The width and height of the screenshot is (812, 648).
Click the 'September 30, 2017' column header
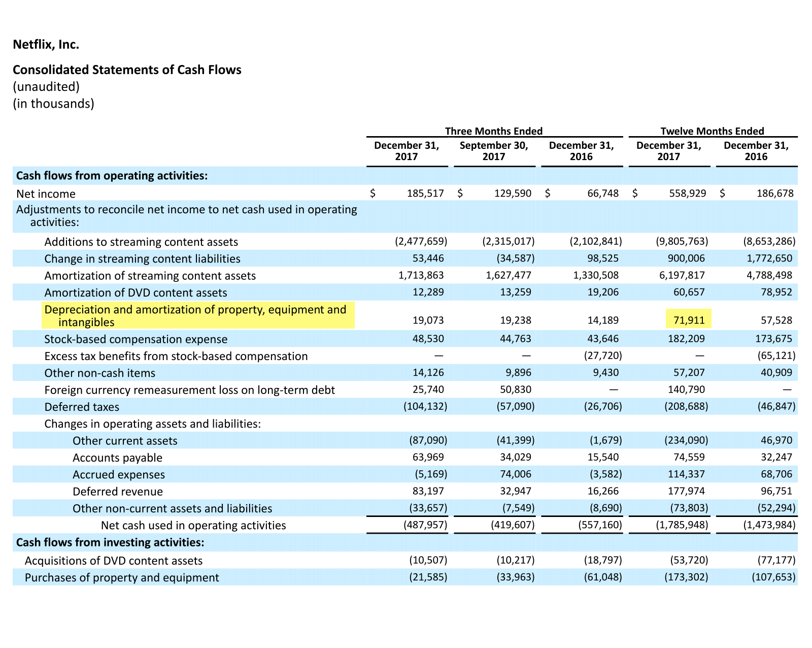click(494, 151)
